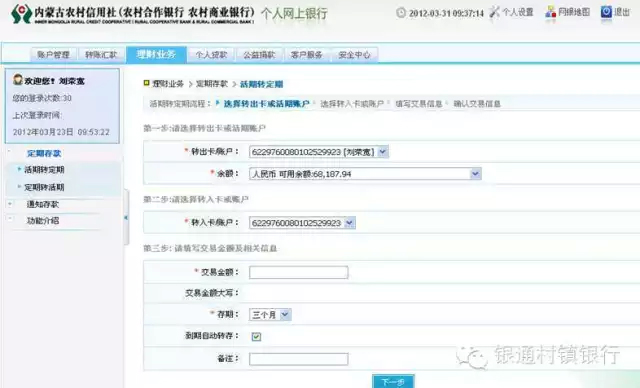Switch to 安全中心 tab
The width and height of the screenshot is (640, 388).
(355, 55)
